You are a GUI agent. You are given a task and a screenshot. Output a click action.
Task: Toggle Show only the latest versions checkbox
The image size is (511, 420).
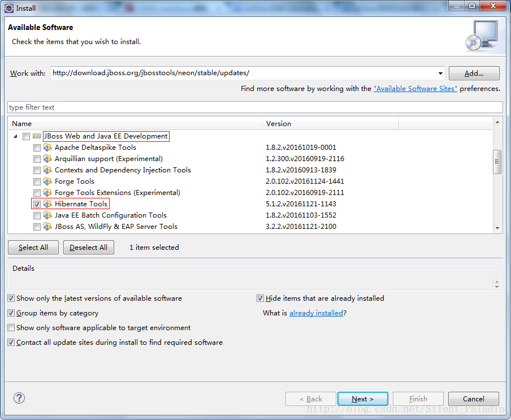pos(11,298)
